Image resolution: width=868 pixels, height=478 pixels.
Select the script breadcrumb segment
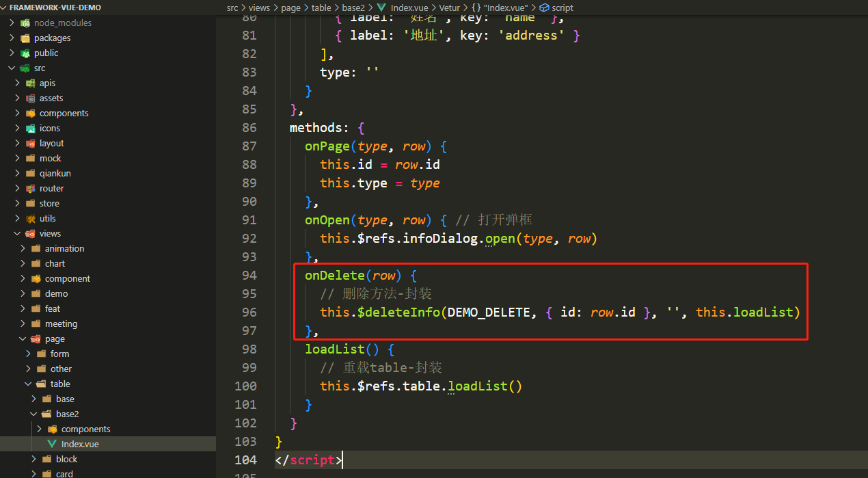pyautogui.click(x=562, y=8)
